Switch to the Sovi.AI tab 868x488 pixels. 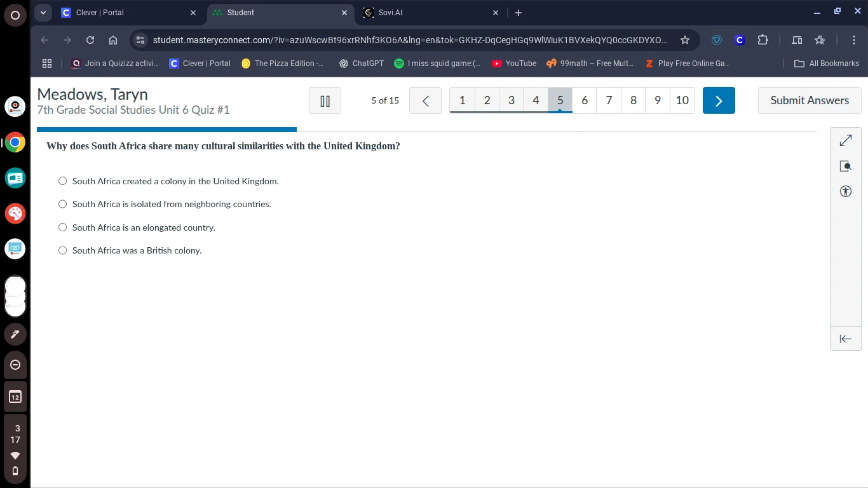tap(426, 13)
